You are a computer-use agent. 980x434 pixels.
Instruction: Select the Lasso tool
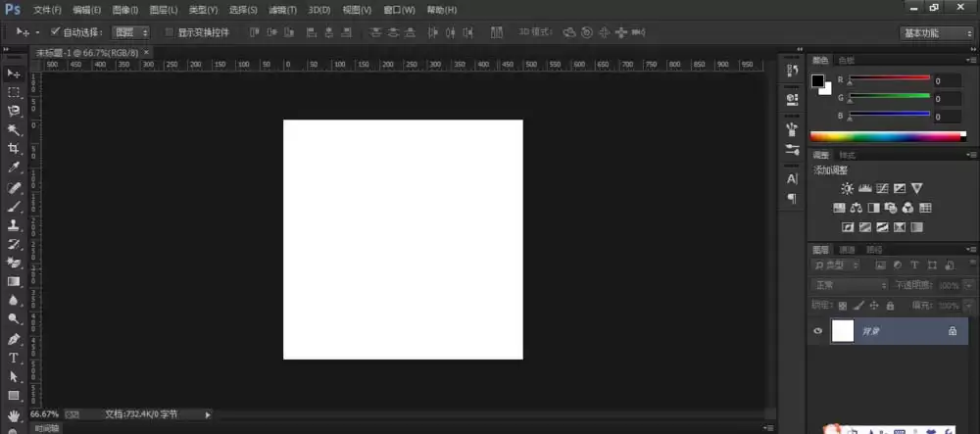click(x=14, y=111)
